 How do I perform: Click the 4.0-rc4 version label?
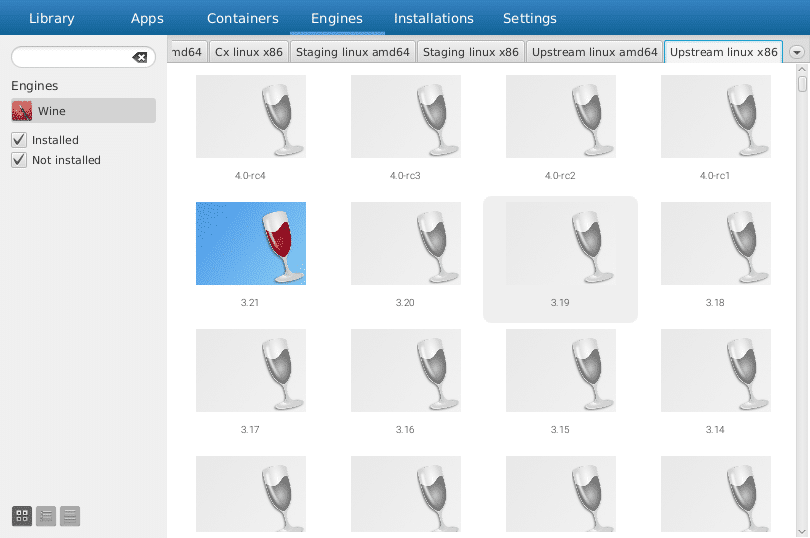point(250,176)
